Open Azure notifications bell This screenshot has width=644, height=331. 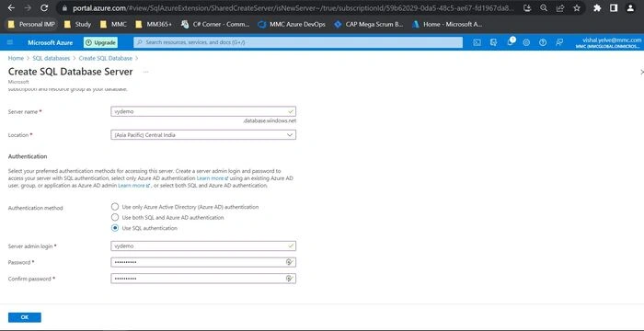pos(511,42)
